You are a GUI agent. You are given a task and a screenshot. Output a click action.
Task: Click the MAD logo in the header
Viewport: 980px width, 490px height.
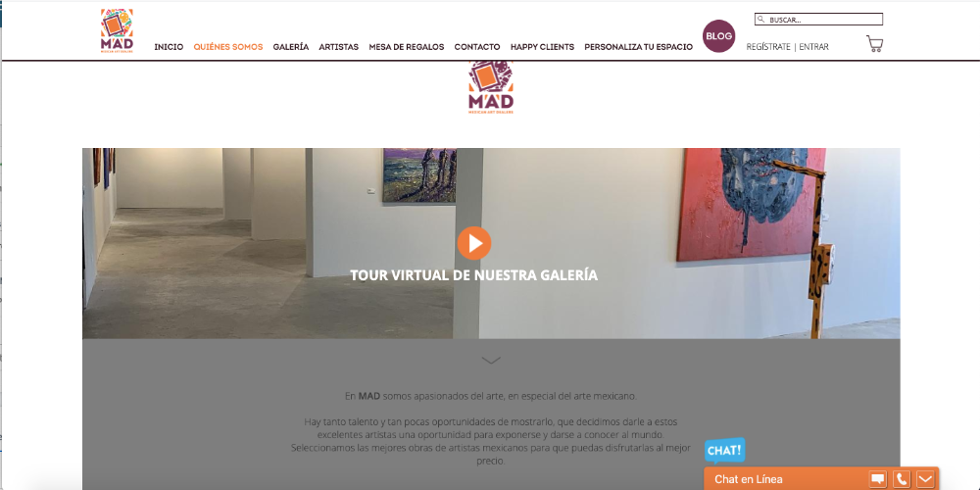117,30
